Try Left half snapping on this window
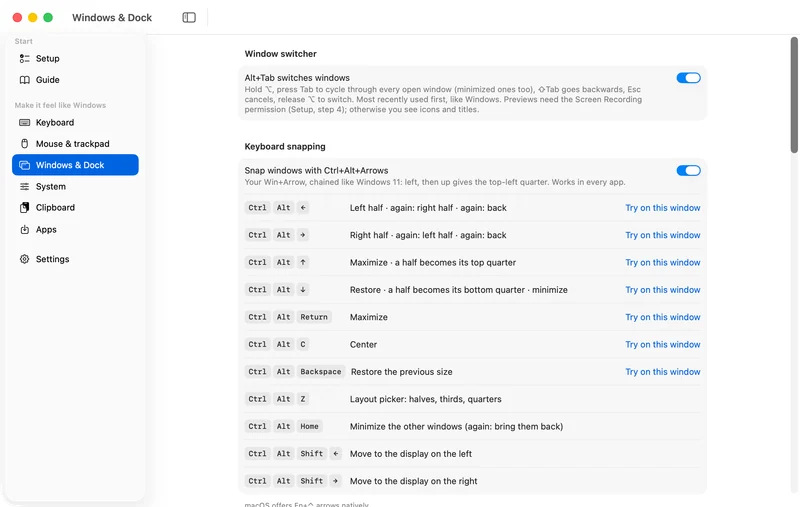 pyautogui.click(x=663, y=208)
